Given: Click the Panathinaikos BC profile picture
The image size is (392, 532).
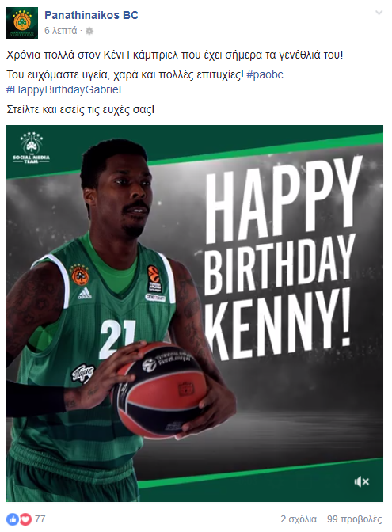Looking at the screenshot, I should point(22,23).
